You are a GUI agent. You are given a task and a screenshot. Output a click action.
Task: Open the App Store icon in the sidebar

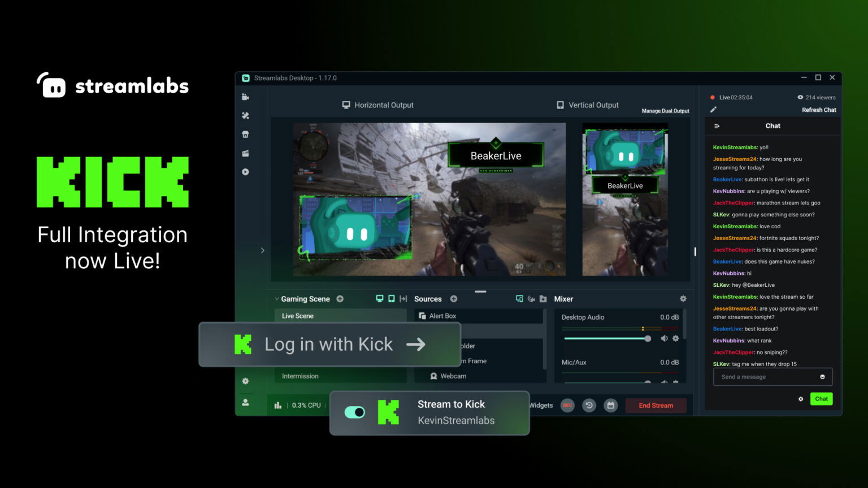click(245, 134)
